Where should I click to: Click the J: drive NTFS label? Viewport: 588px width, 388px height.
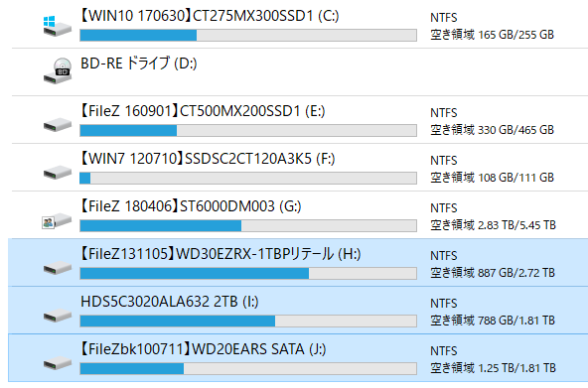pos(444,351)
